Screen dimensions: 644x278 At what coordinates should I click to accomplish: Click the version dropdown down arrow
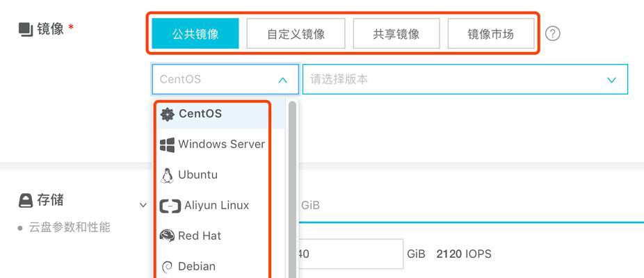coord(611,80)
